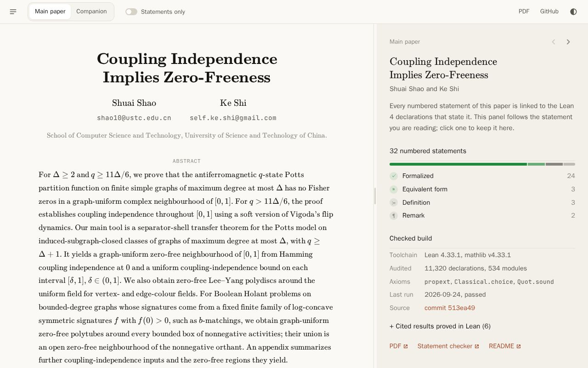Click the Last run 2026-09-24, passed value
The height and width of the screenshot is (368, 588).
455,294
